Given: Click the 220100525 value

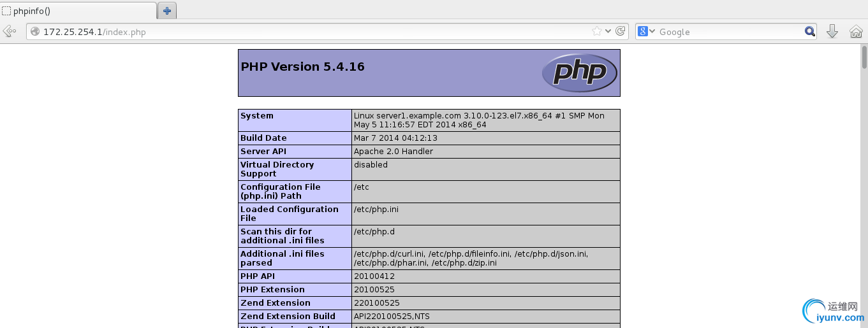Looking at the screenshot, I should click(377, 303).
